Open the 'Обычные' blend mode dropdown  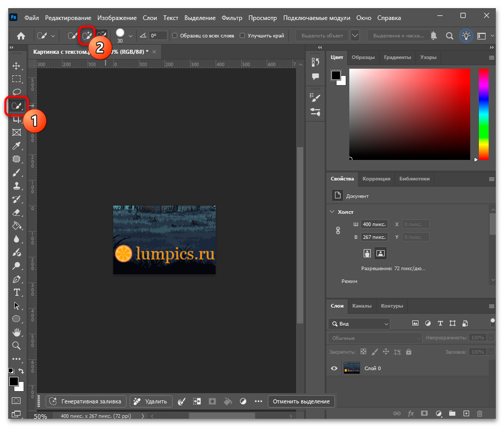point(375,338)
